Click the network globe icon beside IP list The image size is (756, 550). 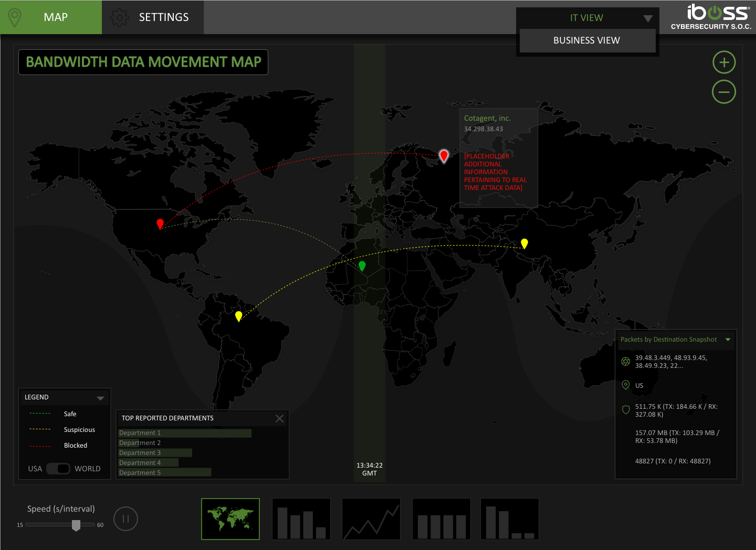tap(625, 362)
